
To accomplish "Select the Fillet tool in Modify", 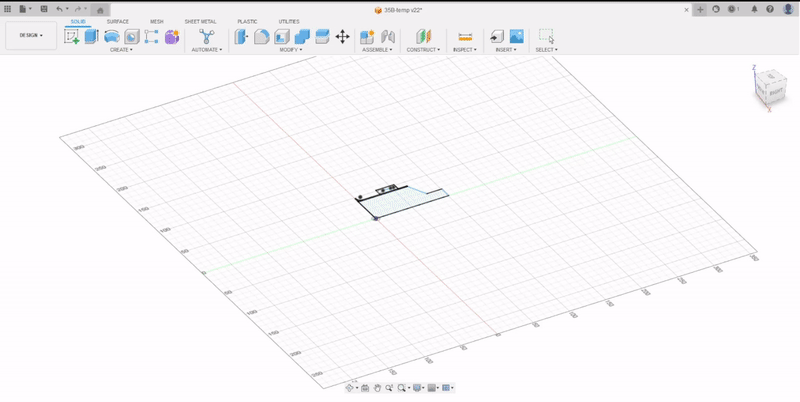I will (261, 36).
